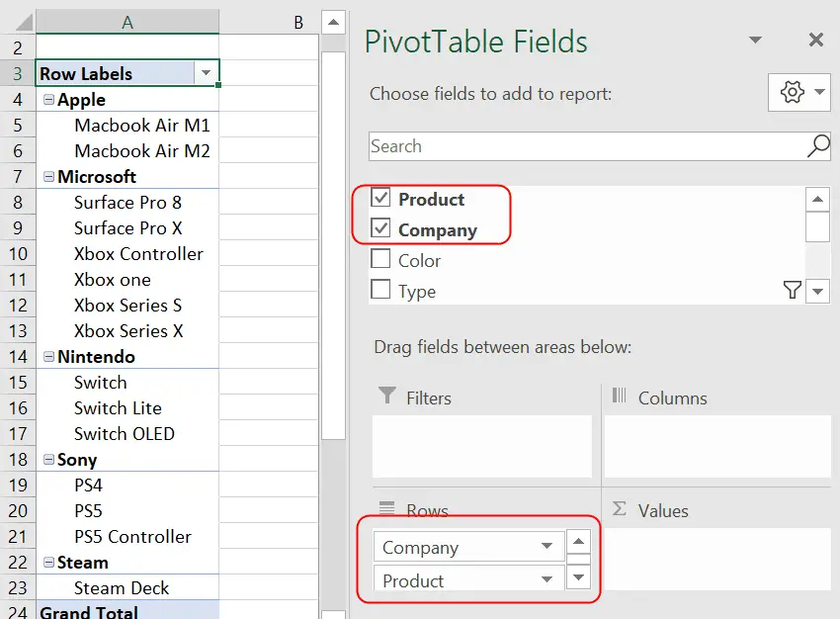
Task: Collapse the Microsoft group
Action: tap(48, 176)
